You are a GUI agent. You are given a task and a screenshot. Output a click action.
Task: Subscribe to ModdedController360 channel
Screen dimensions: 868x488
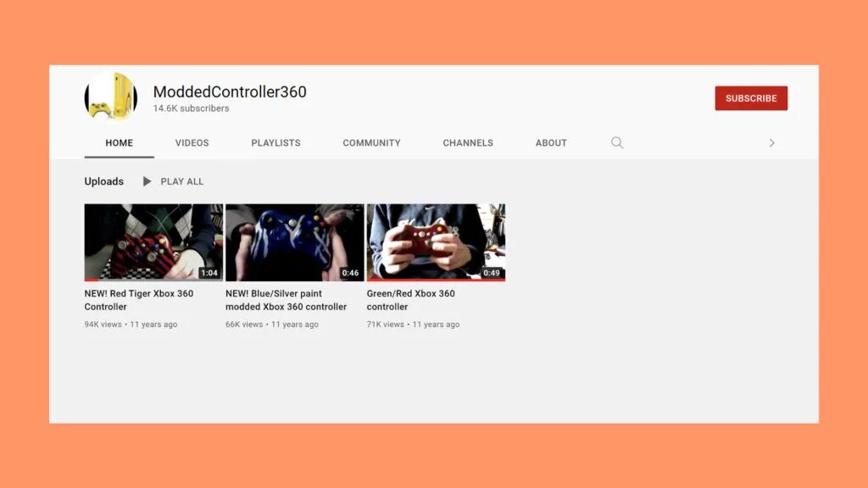(751, 98)
